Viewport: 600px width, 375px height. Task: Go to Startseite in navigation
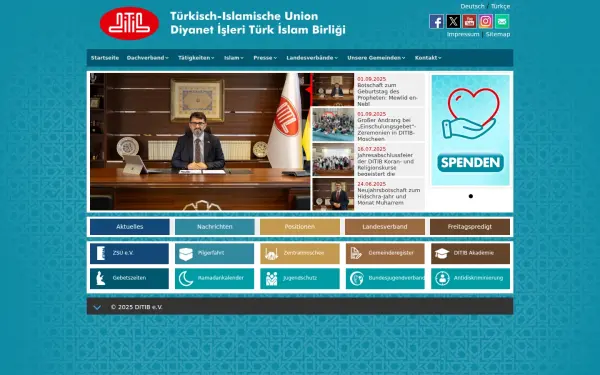[105, 58]
